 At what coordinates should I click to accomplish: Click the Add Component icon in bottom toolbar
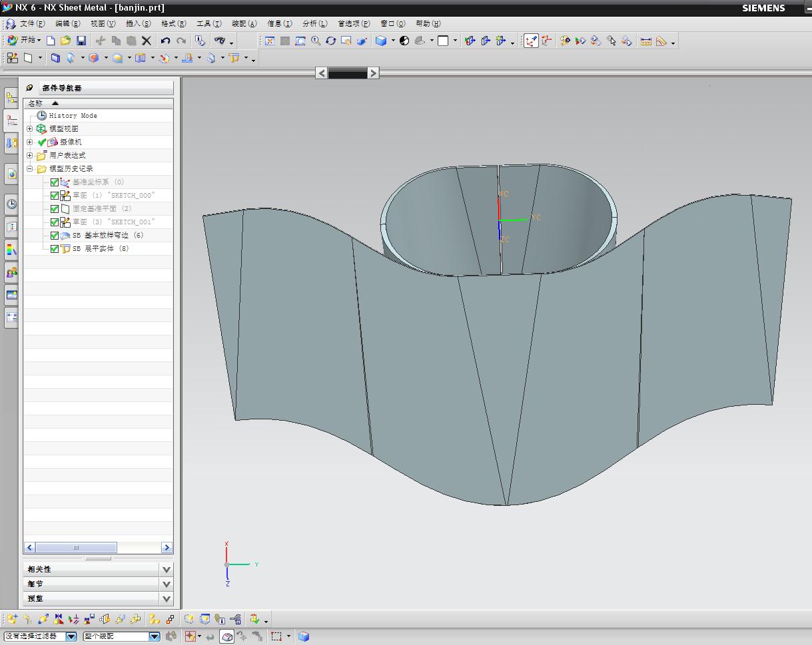[x=13, y=619]
